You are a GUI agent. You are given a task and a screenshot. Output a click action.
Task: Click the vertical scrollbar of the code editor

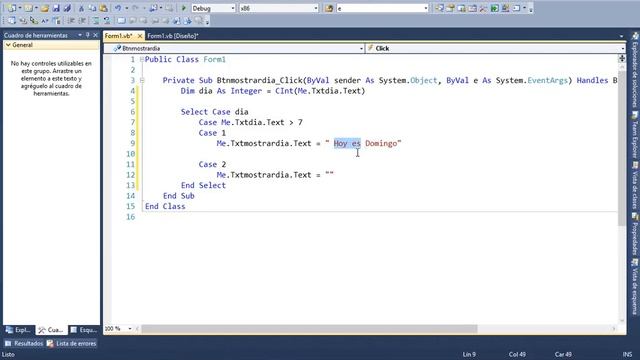coord(622,149)
